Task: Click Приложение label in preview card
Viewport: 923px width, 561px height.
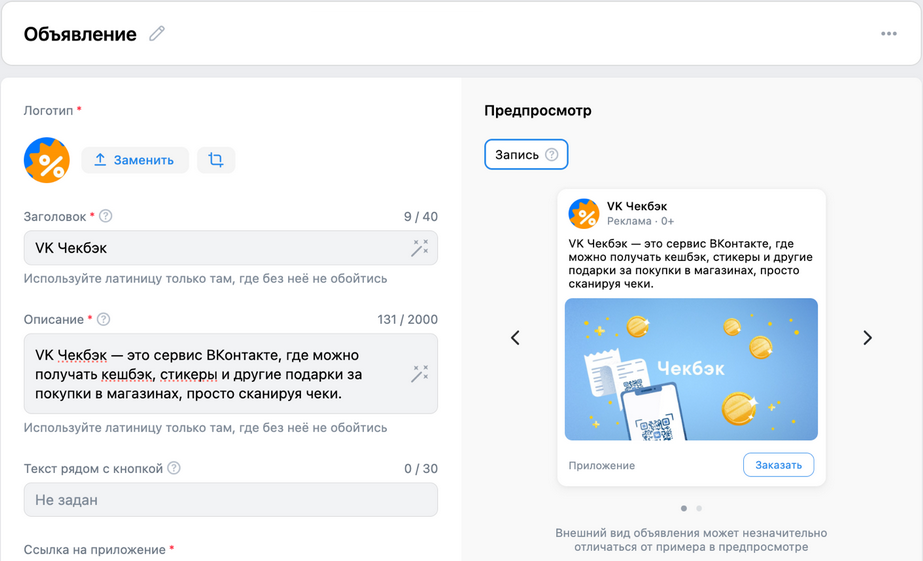Action: click(x=602, y=465)
